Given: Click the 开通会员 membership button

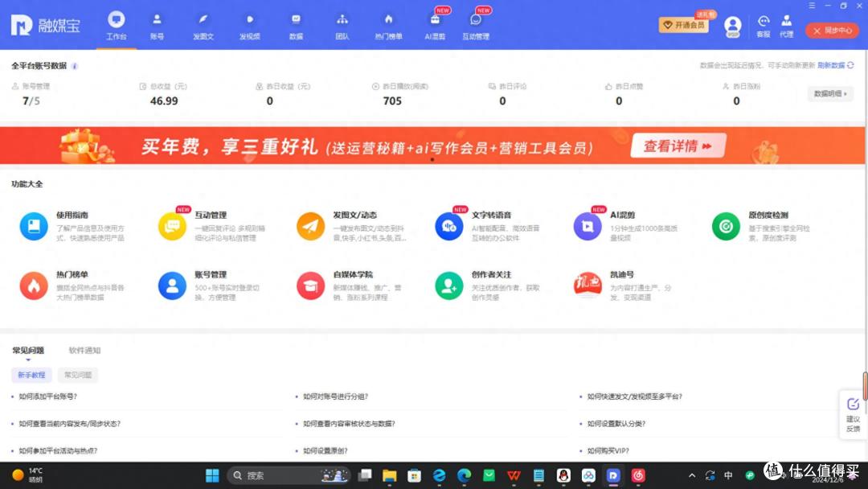Looking at the screenshot, I should coord(684,25).
